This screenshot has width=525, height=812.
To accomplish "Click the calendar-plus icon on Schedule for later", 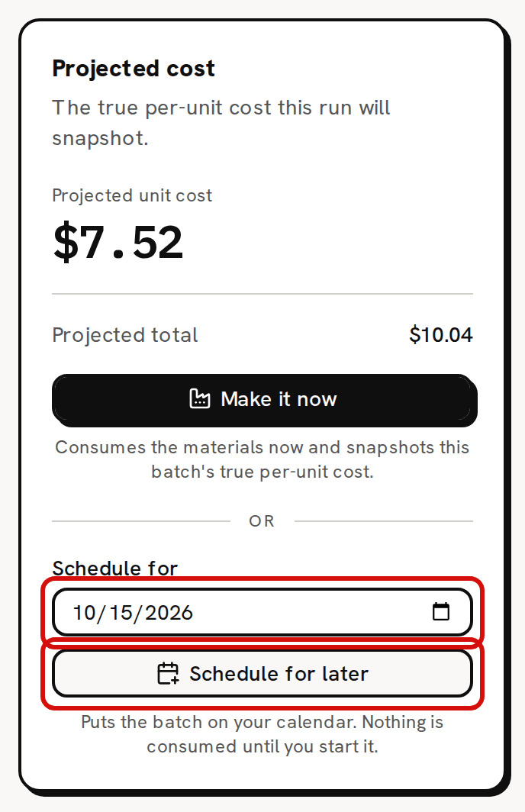I will click(x=169, y=674).
